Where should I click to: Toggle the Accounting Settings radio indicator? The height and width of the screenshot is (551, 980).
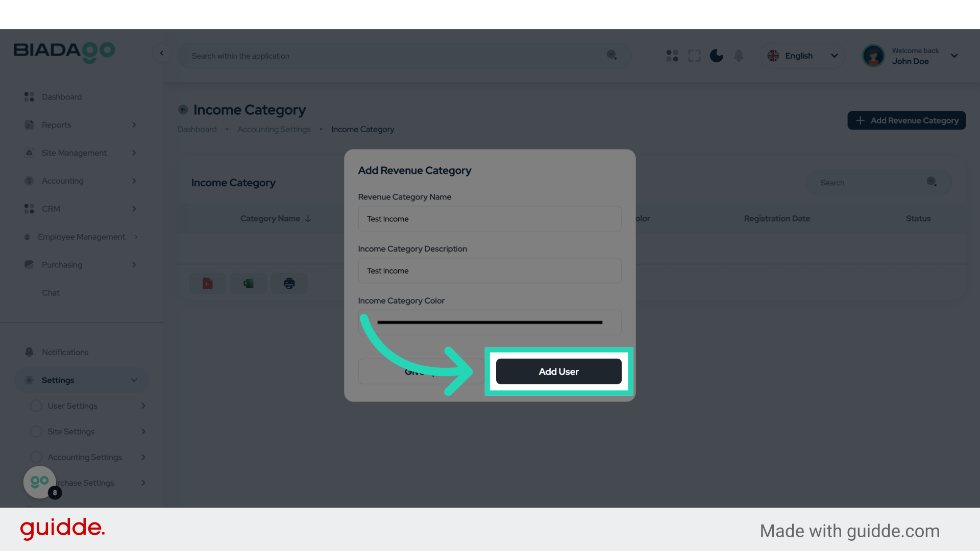click(x=36, y=457)
